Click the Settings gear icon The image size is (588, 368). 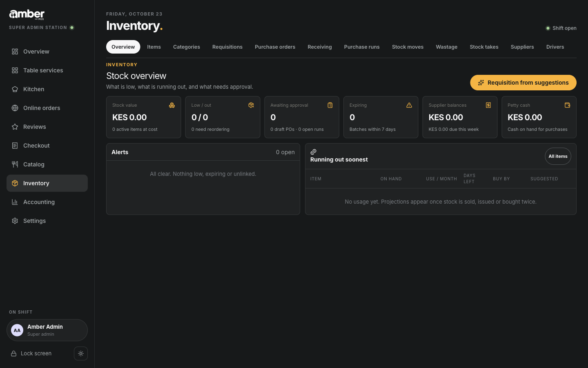15,221
